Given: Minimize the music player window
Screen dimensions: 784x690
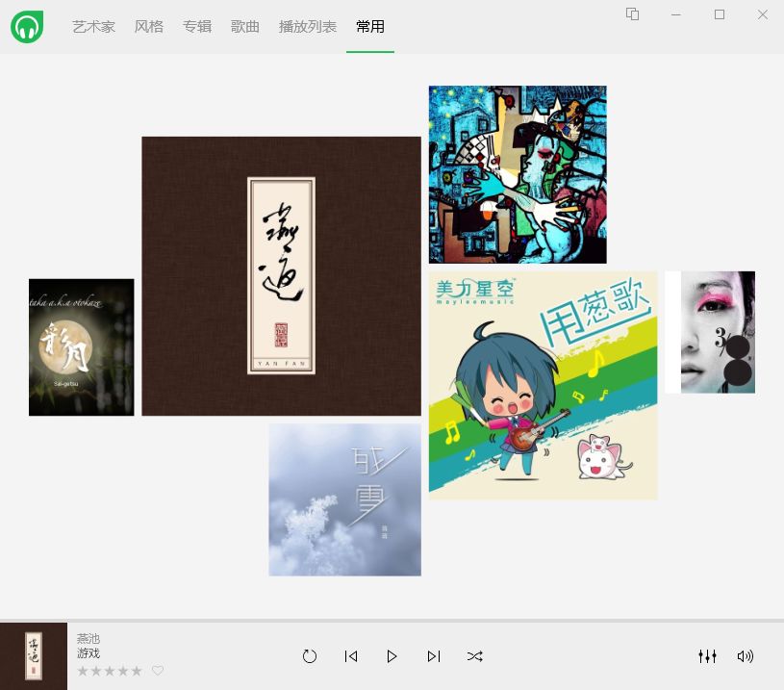Looking at the screenshot, I should point(676,14).
